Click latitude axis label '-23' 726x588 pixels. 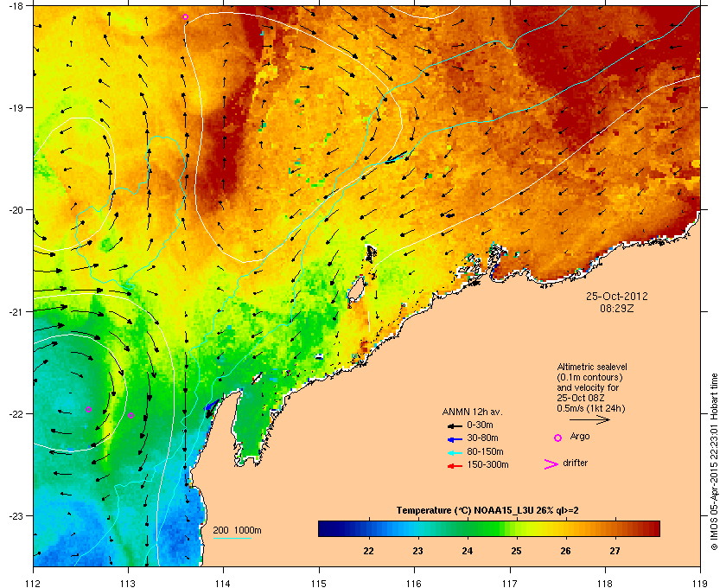[x=16, y=515]
